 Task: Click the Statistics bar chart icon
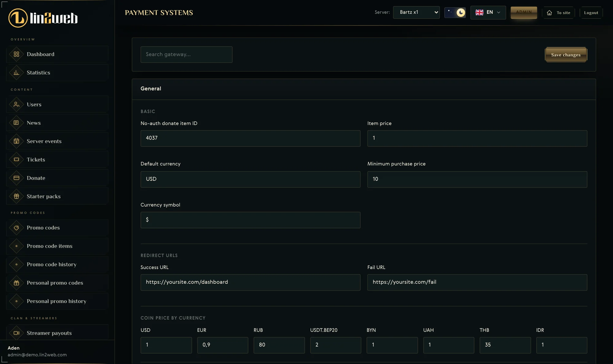(17, 73)
